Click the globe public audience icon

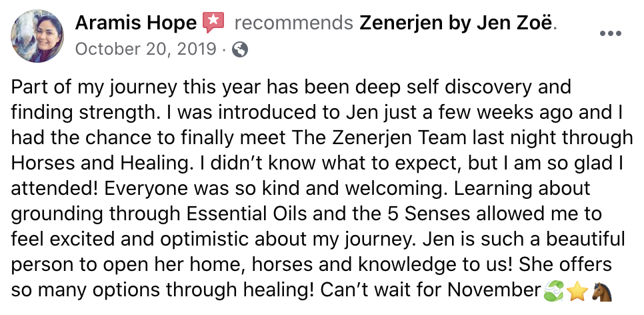[x=240, y=50]
